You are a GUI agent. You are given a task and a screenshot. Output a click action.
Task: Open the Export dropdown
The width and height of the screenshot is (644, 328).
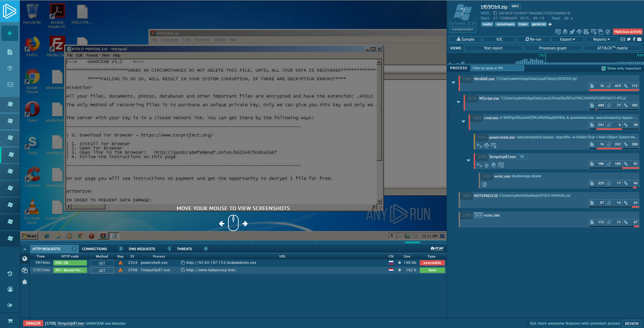567,39
